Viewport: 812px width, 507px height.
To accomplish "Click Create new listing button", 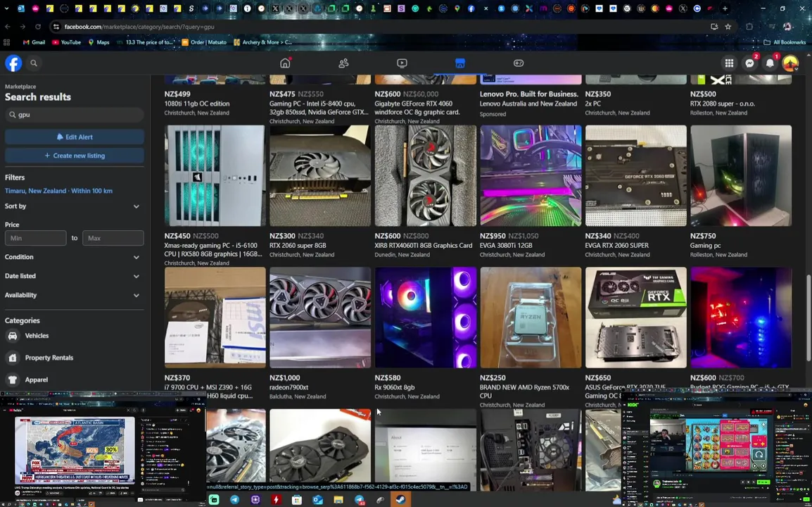I will [75, 156].
